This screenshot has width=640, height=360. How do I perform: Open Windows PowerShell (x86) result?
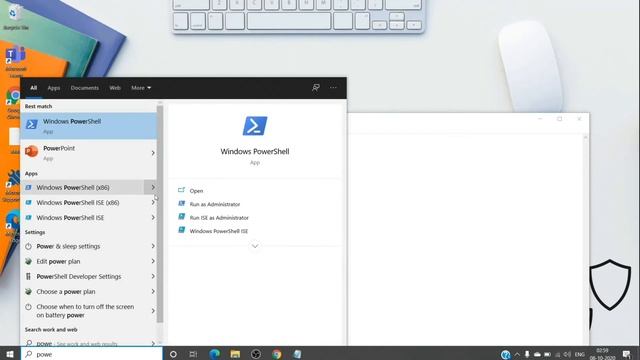pos(82,187)
